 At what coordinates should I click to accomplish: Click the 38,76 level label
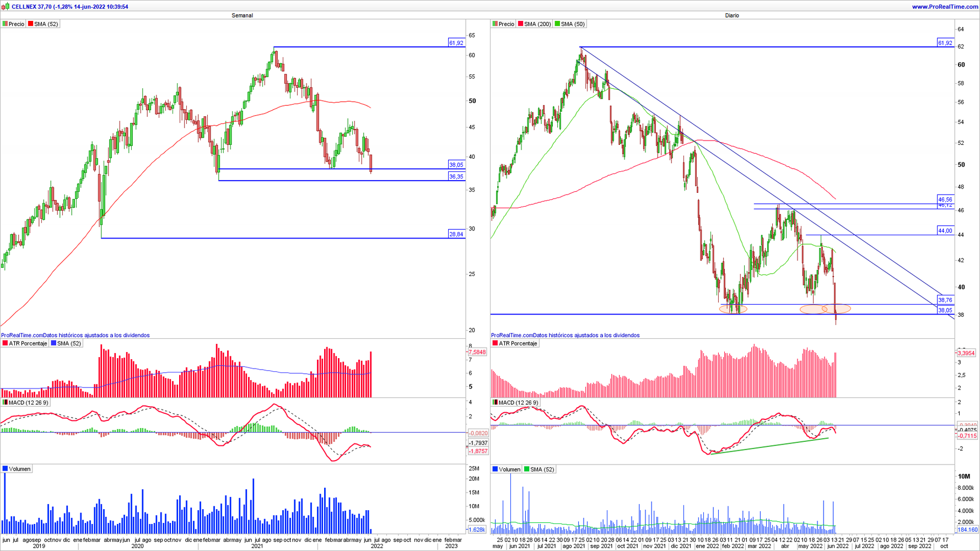945,300
